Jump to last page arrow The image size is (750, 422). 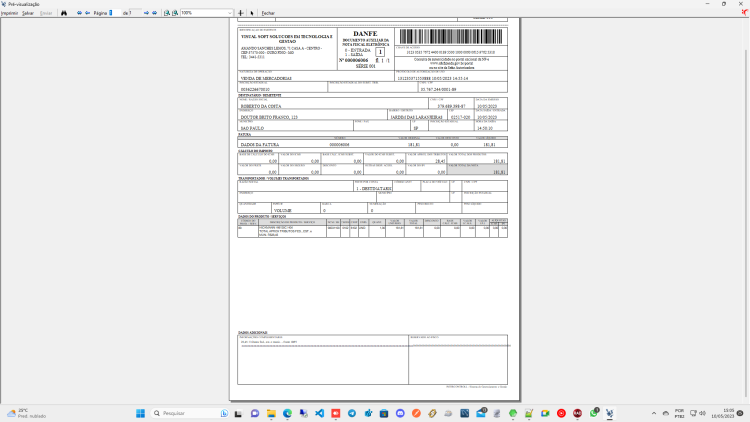click(154, 13)
